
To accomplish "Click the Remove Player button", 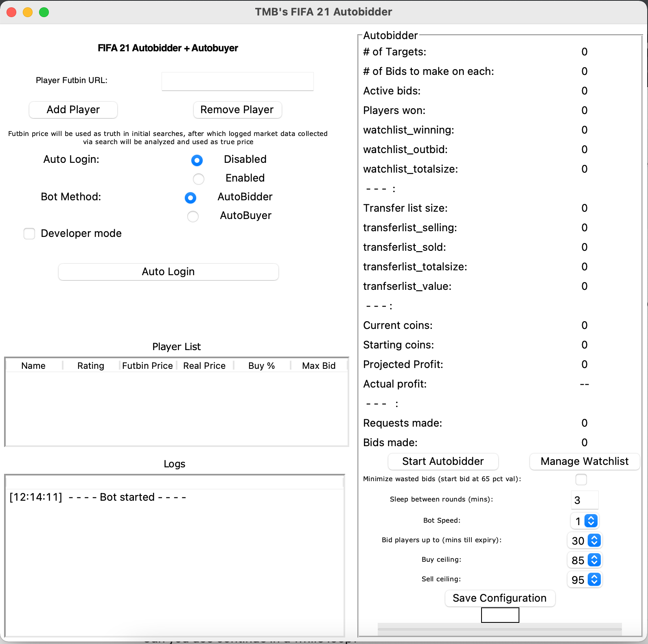I will [x=237, y=110].
